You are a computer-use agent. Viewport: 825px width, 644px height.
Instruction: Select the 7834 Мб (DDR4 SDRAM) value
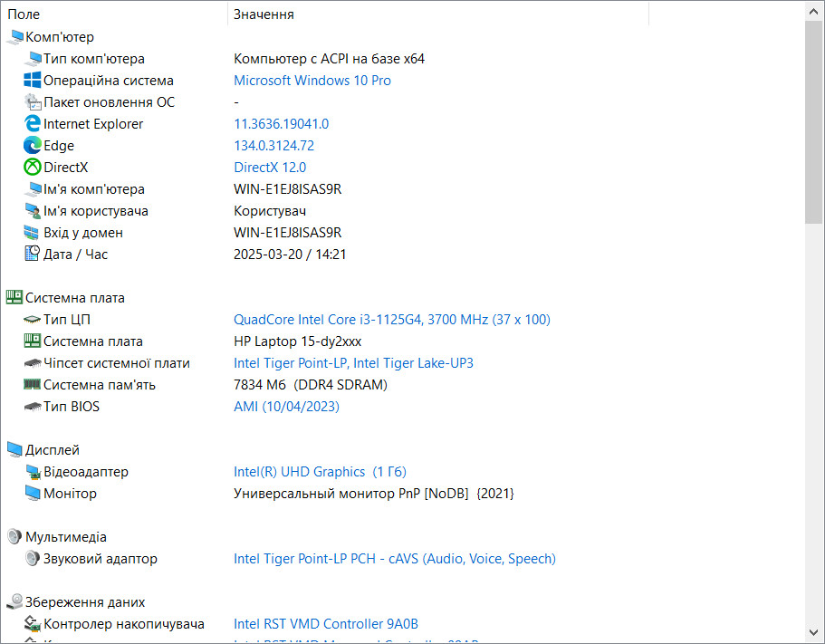coord(311,385)
